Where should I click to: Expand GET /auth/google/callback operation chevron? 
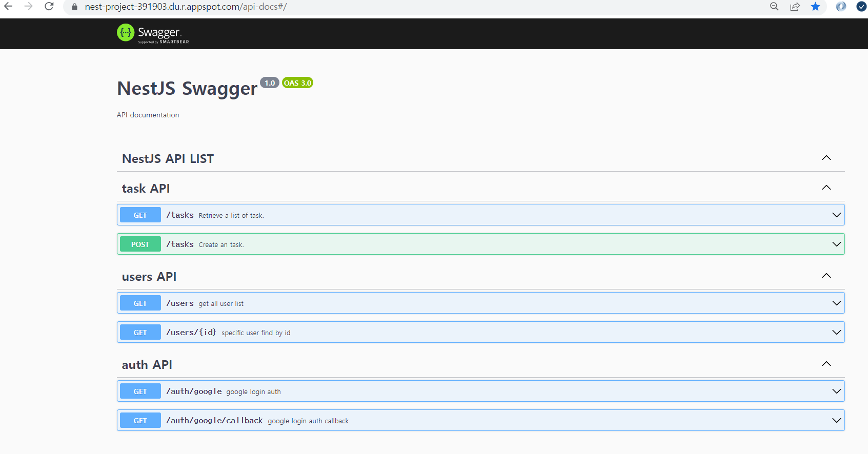(x=837, y=421)
